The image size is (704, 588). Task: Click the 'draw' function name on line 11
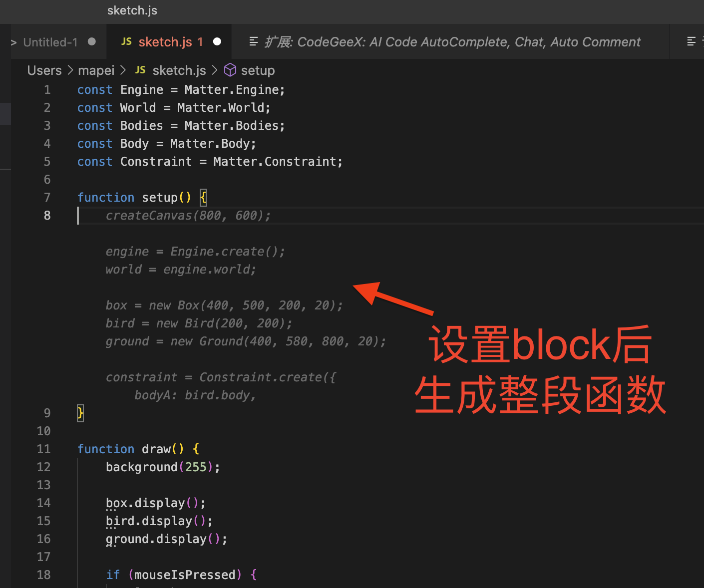[x=156, y=449]
